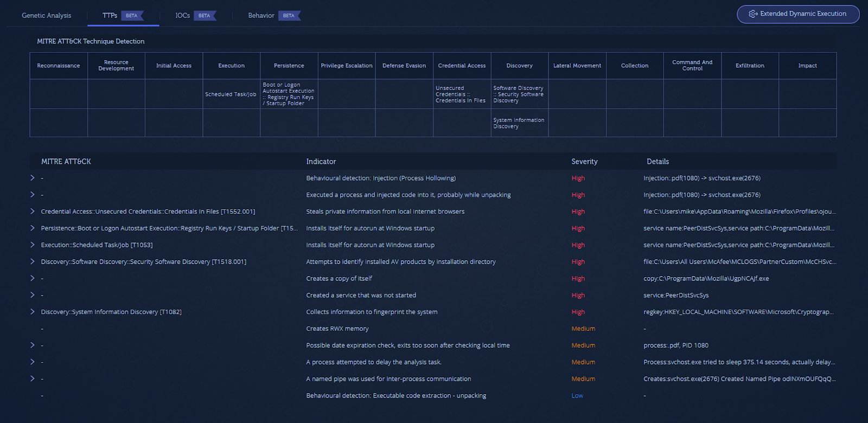Click BETA badge next to Behavior

tap(289, 16)
